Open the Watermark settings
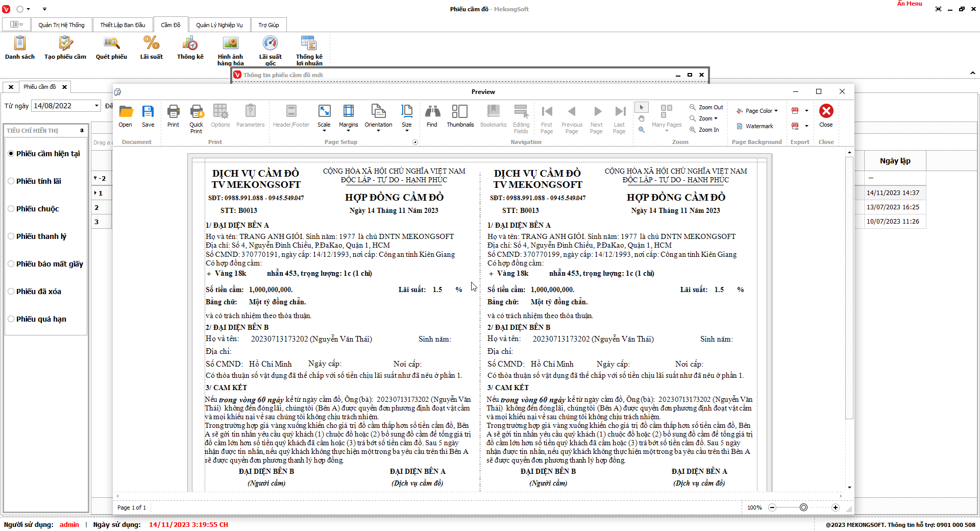The height and width of the screenshot is (531, 980). pyautogui.click(x=755, y=126)
